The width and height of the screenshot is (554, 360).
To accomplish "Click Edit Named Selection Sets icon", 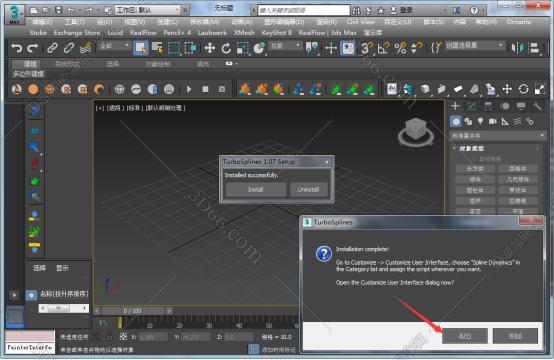I will (x=436, y=48).
